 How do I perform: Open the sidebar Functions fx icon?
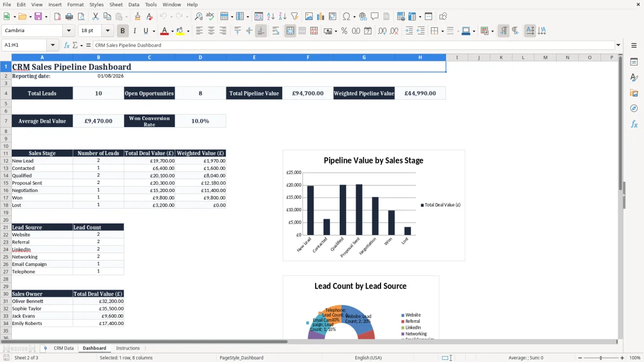click(634, 124)
